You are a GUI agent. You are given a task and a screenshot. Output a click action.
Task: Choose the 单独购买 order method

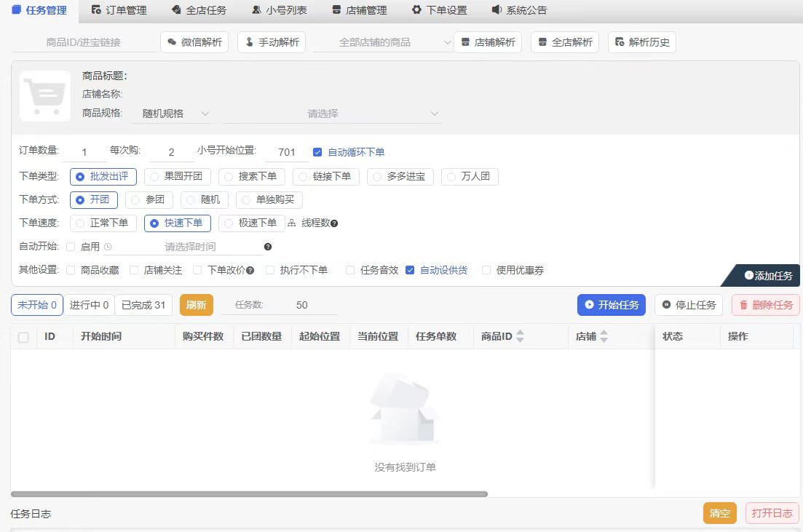269,199
